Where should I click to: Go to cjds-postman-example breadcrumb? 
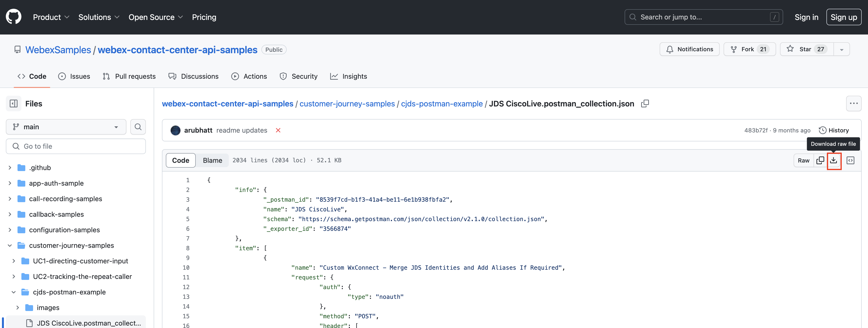(x=442, y=104)
